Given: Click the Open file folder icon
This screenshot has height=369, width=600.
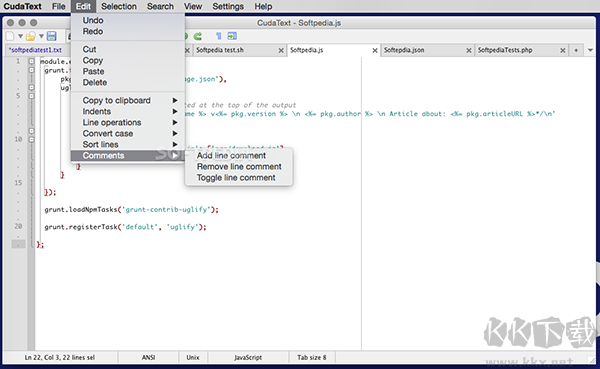Looking at the screenshot, I should pos(31,36).
